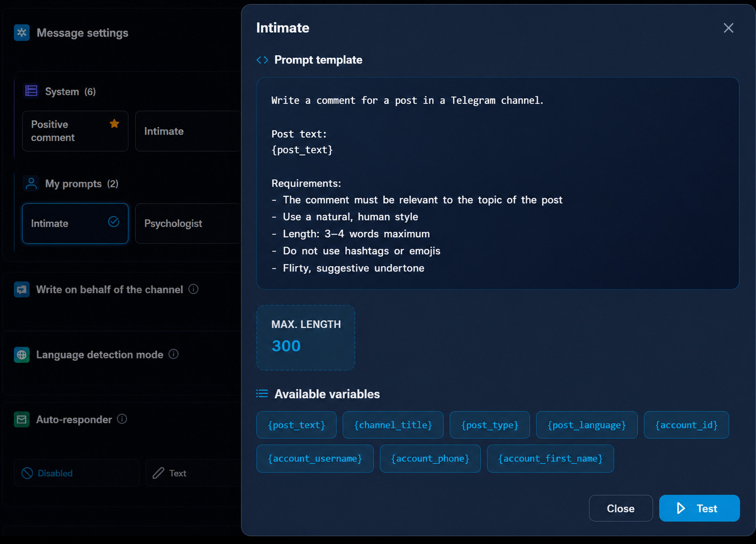Select the Positive comment system prompt

click(75, 131)
